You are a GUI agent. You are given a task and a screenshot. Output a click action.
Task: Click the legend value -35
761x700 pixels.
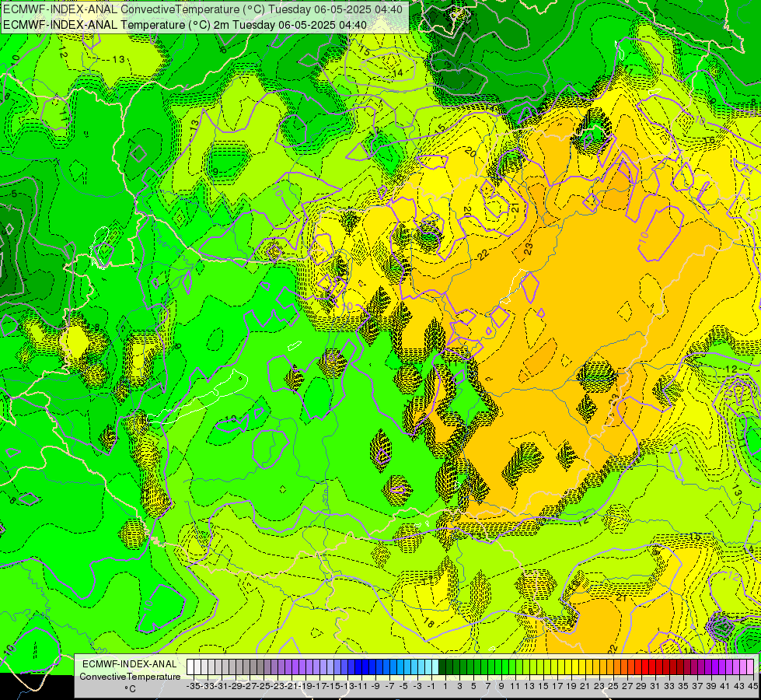(193, 687)
